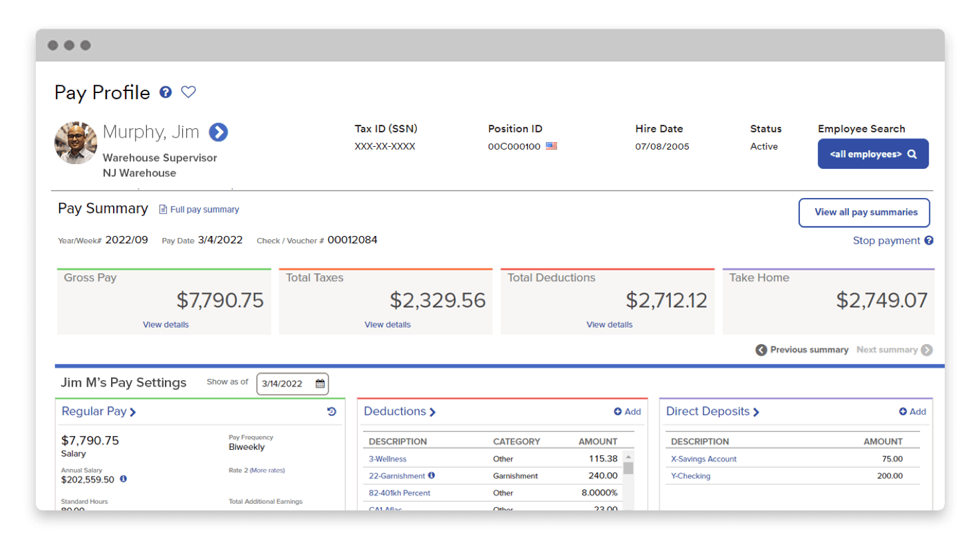Viewport: 980px width, 539px height.
Task: View details under Total Deductions
Action: (x=610, y=324)
